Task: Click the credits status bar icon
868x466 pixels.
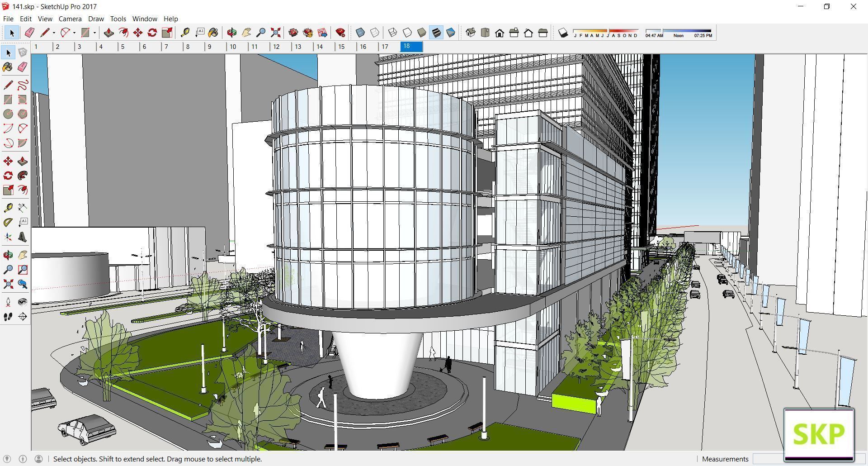Action: click(x=23, y=459)
